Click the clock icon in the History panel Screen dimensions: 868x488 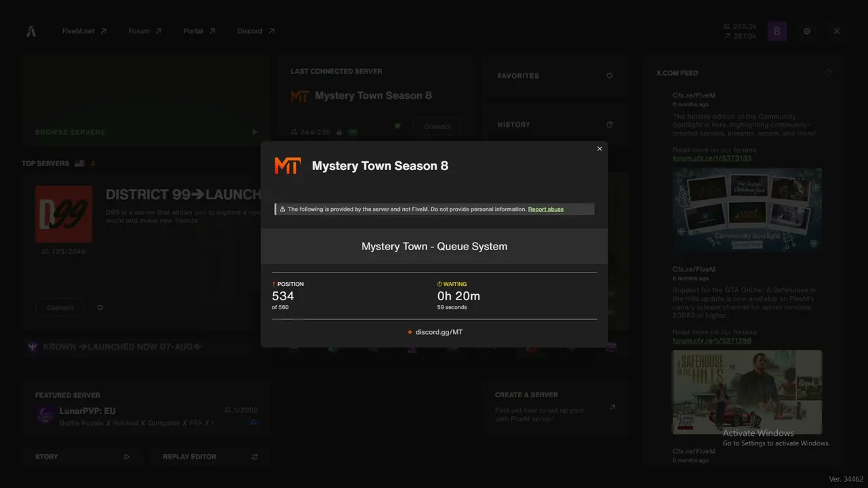610,125
